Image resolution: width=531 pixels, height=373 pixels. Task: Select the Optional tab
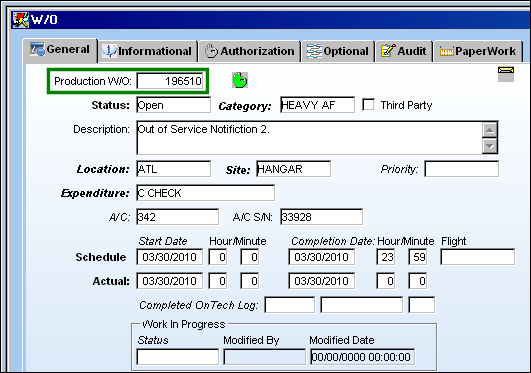(x=338, y=51)
